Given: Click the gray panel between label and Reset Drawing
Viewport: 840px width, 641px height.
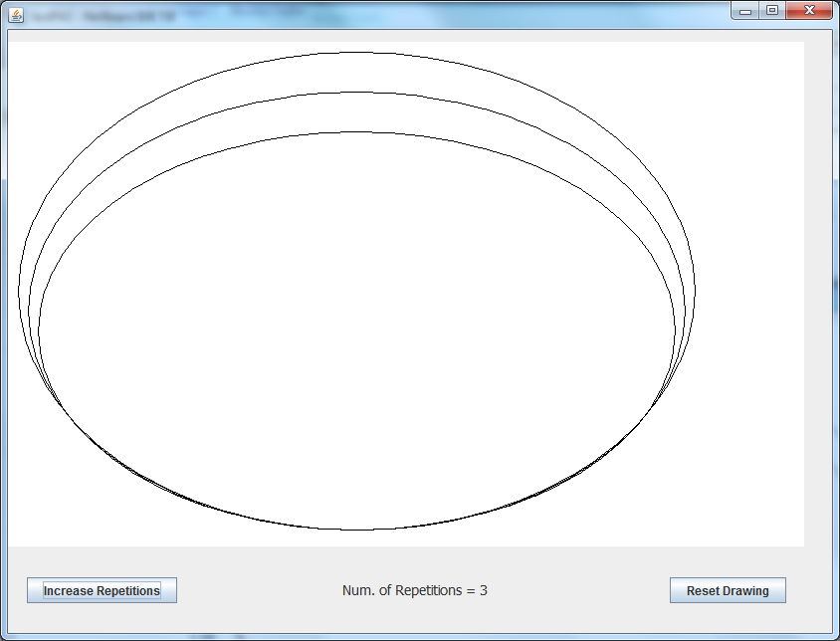Looking at the screenshot, I should pos(577,590).
